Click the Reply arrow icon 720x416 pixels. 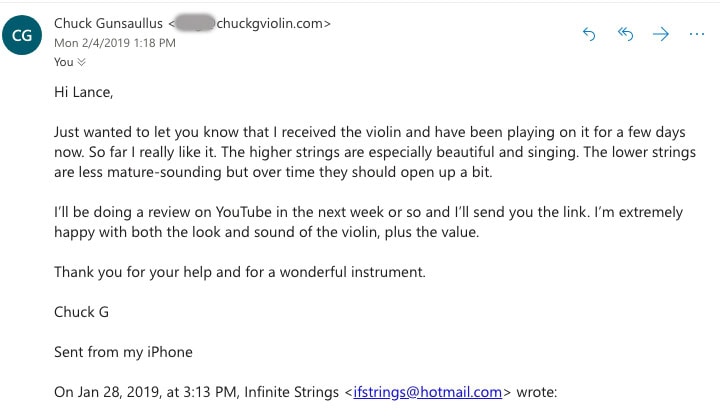point(589,34)
